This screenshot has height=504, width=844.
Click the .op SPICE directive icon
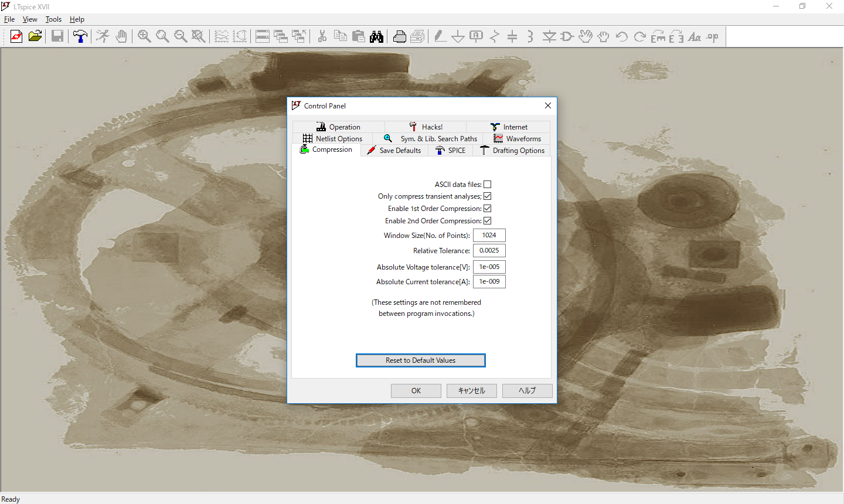(713, 36)
